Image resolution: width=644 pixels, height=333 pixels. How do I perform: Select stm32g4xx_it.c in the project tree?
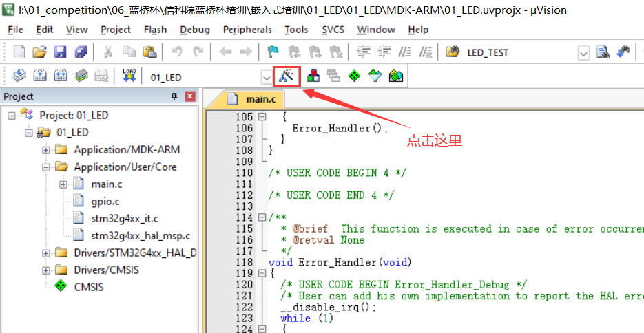coord(124,219)
